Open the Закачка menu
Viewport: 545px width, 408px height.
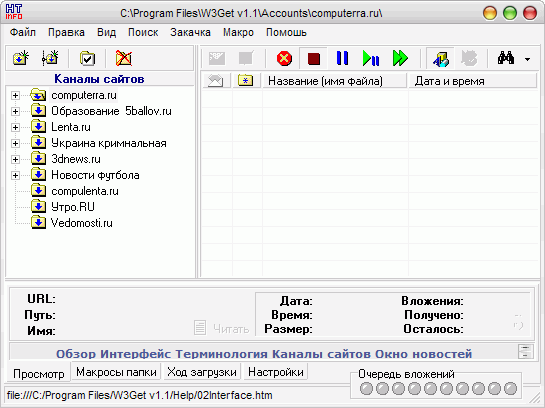click(x=190, y=32)
